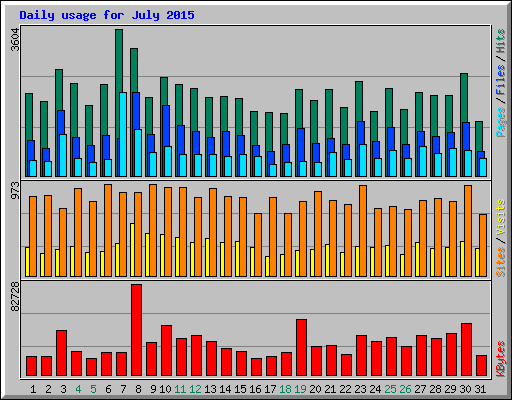Click the 3604 hits axis value
The width and height of the screenshot is (512, 400).
tap(15, 40)
